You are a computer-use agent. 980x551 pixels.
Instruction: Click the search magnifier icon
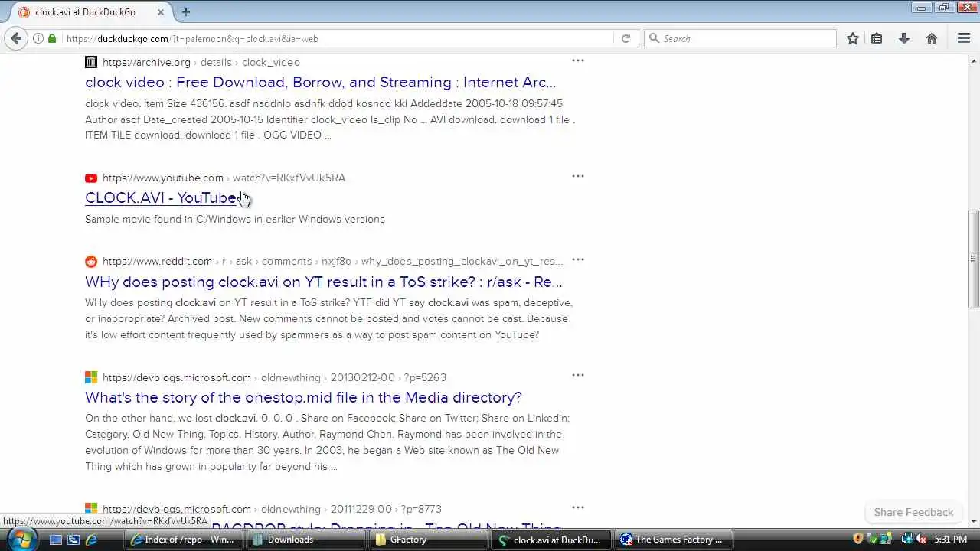point(654,38)
